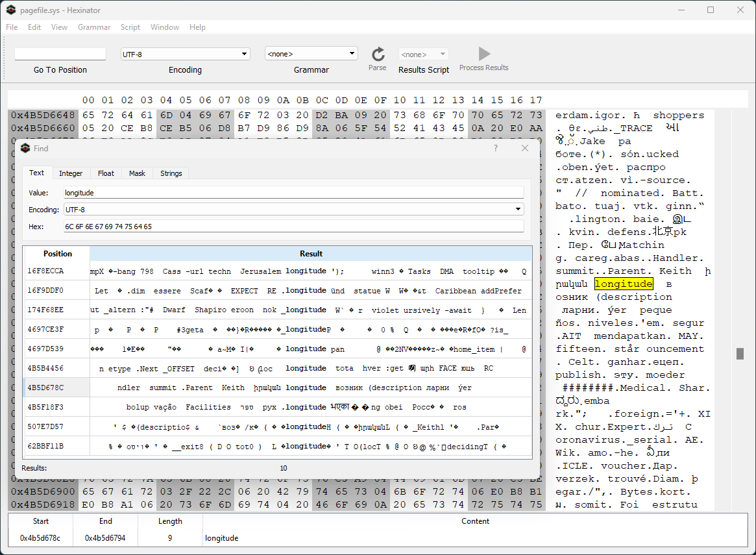
Task: Open the Help menu
Action: tap(197, 27)
